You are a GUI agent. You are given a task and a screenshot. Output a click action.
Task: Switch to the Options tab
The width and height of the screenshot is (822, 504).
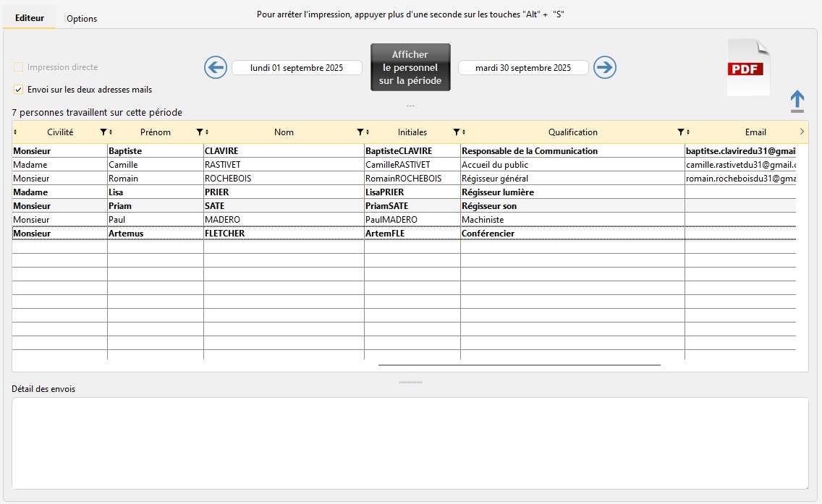coord(82,19)
